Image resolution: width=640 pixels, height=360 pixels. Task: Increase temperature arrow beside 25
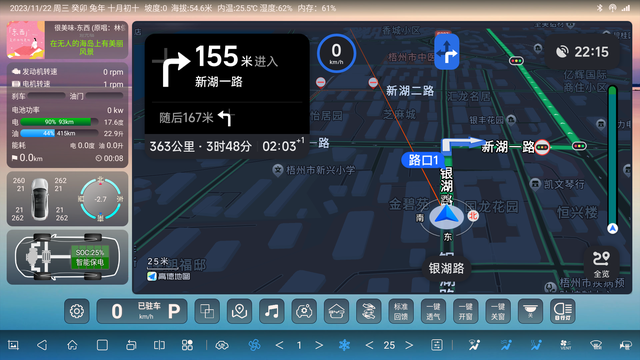[x=409, y=345]
